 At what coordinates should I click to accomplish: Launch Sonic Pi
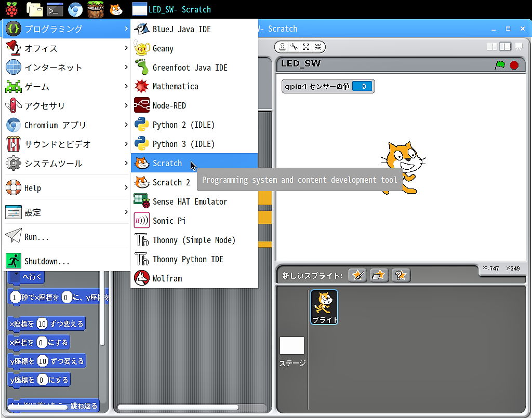[x=194, y=221]
